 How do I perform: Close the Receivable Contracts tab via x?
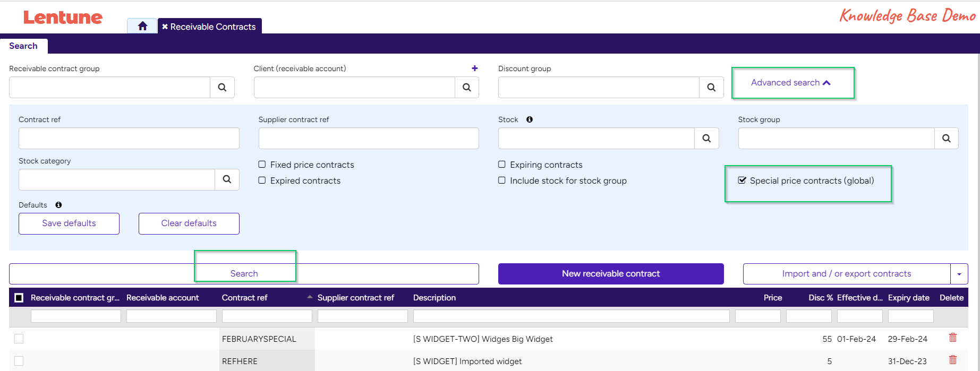[x=165, y=27]
